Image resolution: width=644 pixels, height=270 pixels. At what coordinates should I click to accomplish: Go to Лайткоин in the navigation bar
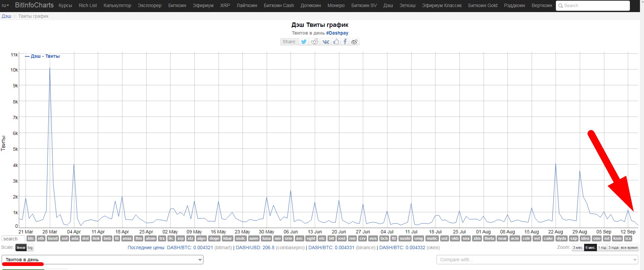247,5
